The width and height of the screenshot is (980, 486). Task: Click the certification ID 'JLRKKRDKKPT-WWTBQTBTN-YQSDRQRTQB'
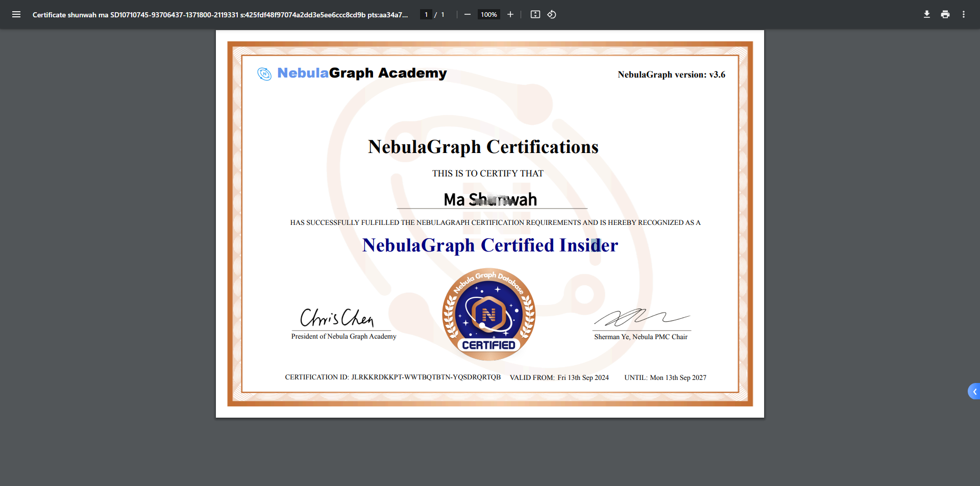coord(426,377)
